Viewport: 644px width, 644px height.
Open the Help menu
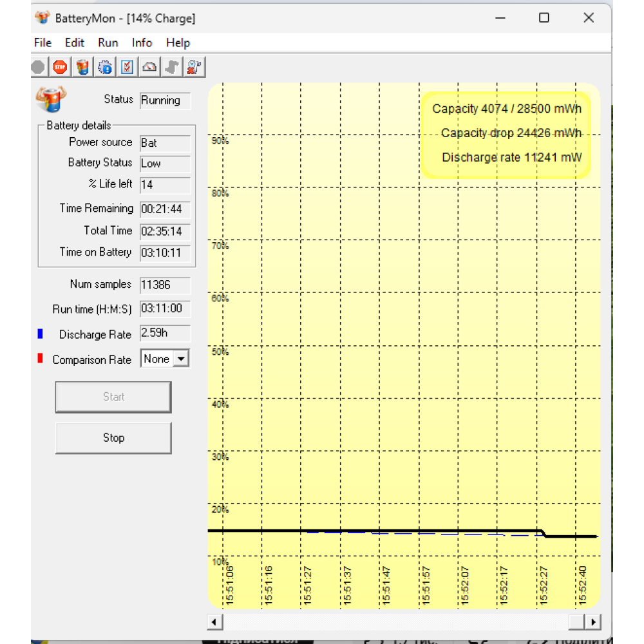click(x=178, y=43)
